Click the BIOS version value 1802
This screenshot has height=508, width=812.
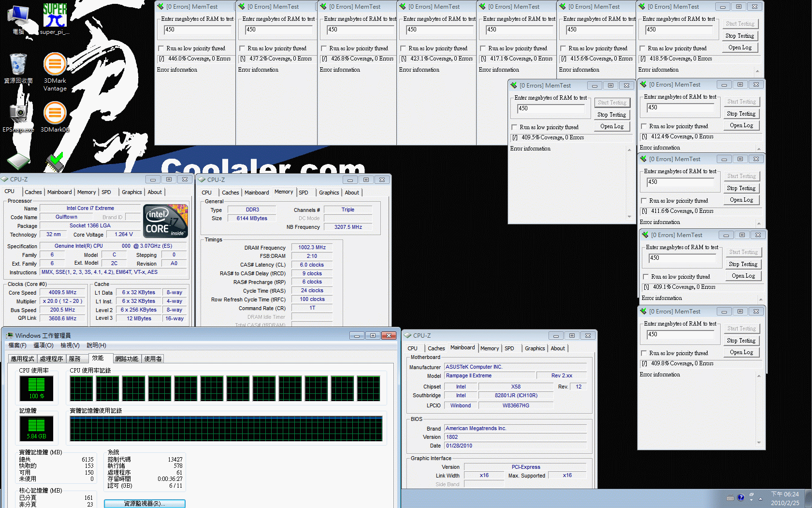click(x=516, y=437)
